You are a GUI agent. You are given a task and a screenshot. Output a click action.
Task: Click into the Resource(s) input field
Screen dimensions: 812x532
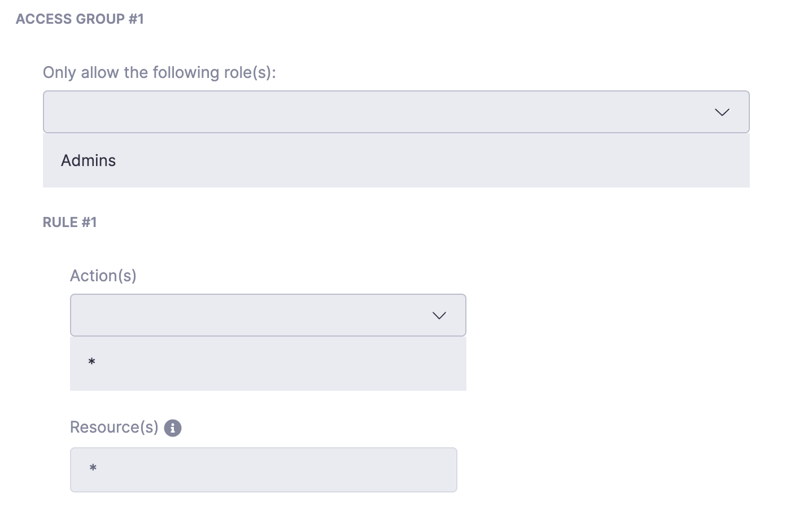click(x=263, y=470)
